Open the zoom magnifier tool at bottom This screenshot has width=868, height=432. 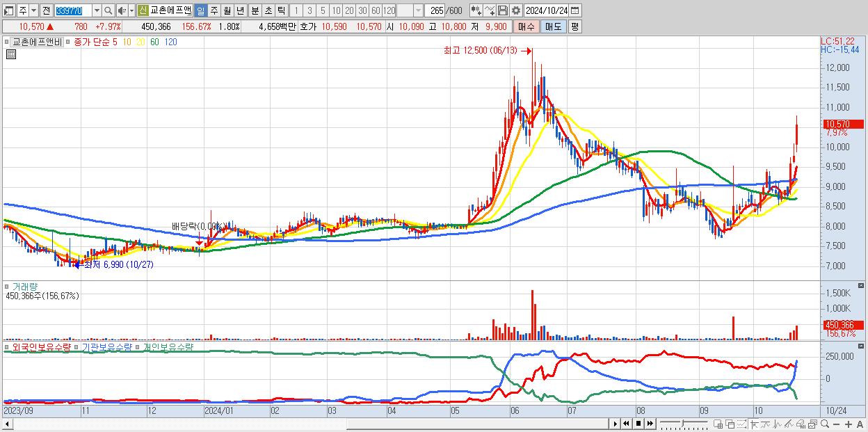(824, 424)
